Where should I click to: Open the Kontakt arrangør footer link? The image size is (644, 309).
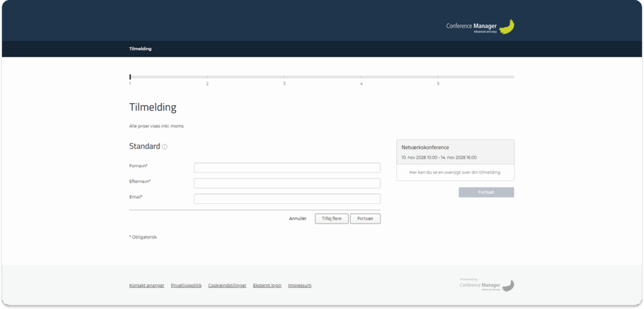147,285
